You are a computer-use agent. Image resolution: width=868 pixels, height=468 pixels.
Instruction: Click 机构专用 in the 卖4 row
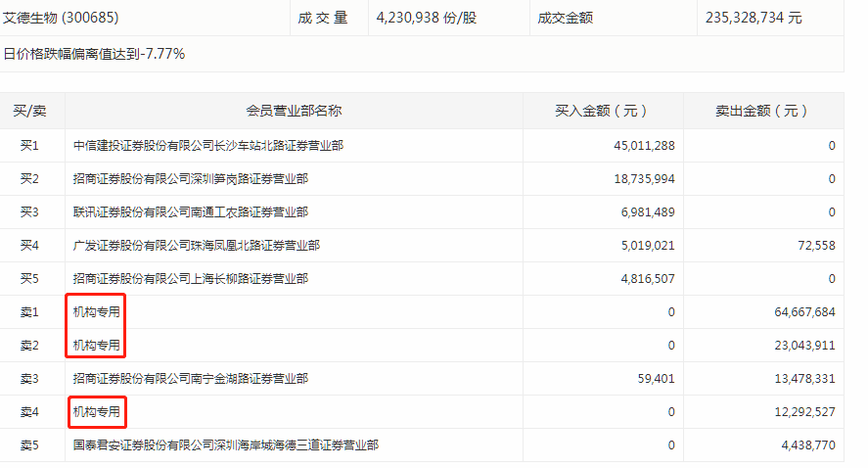[96, 412]
